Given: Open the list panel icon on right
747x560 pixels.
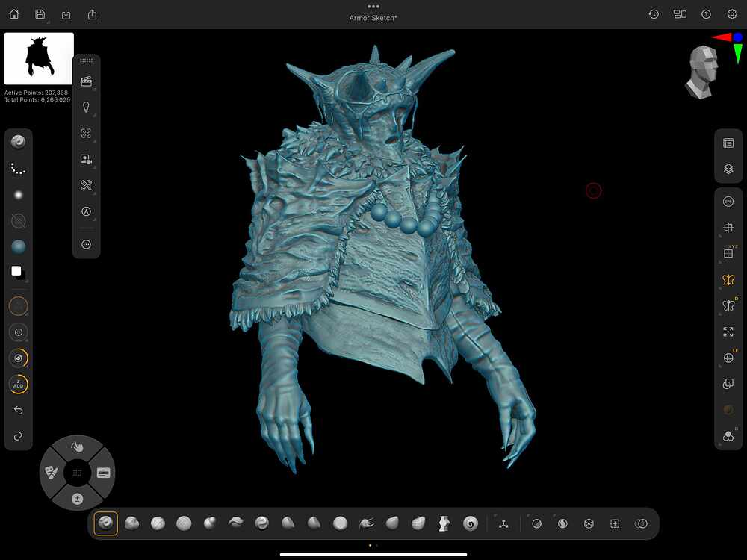Looking at the screenshot, I should coord(728,143).
